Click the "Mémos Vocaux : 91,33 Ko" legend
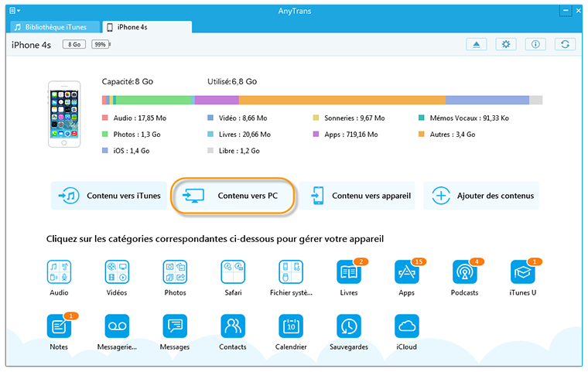Image resolution: width=588 pixels, height=372 pixels. (464, 118)
